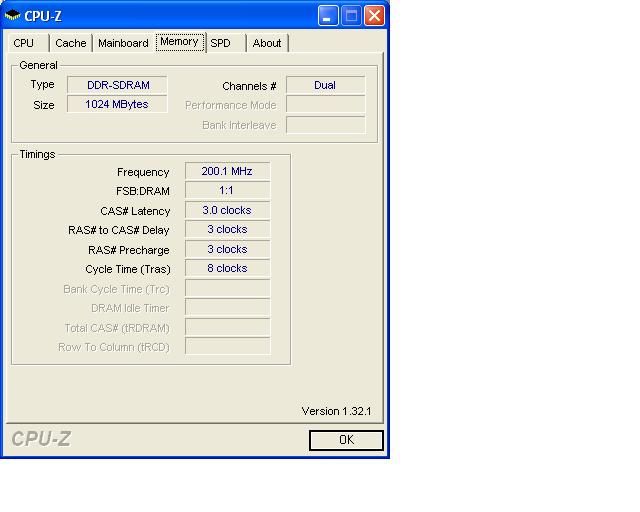Click the empty DRAM Idle Timer field
Screen dimensions: 640x512
tap(227, 307)
